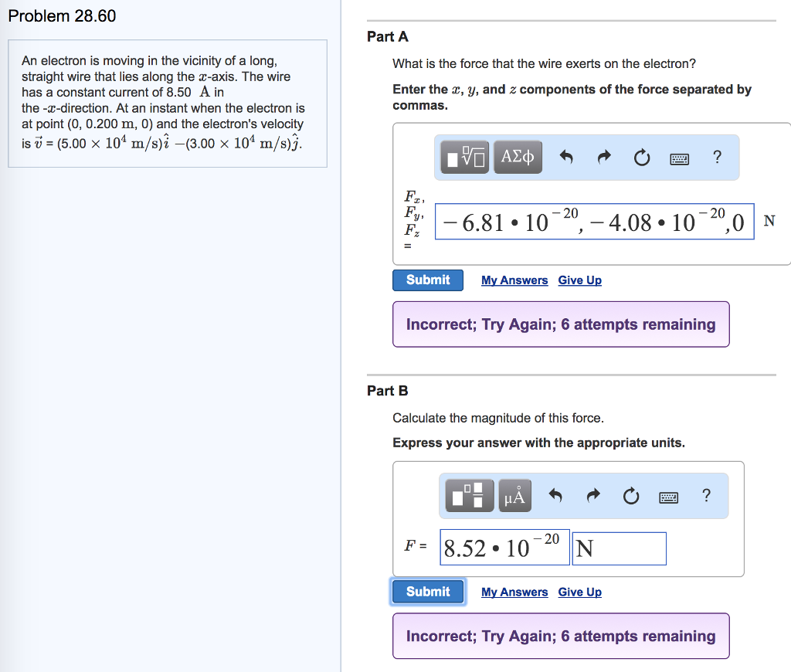Click the Part A force components input field

(x=594, y=221)
